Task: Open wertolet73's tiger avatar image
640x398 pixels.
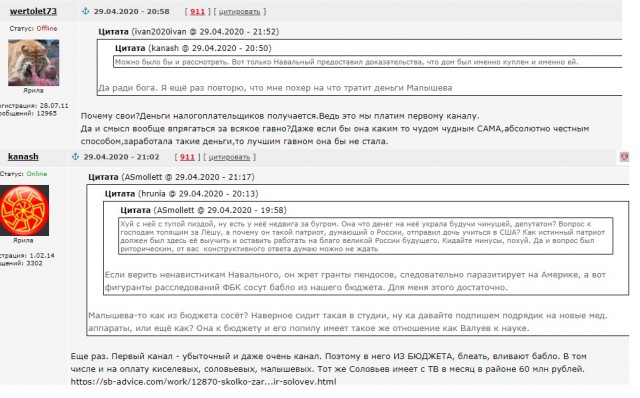Action: point(33,62)
